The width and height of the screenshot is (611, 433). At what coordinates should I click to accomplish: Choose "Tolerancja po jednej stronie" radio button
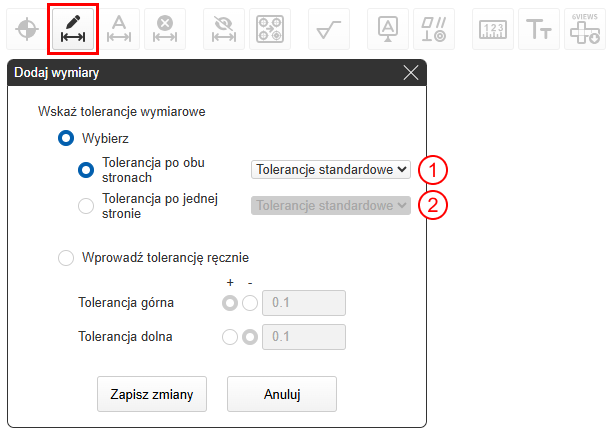(x=86, y=206)
